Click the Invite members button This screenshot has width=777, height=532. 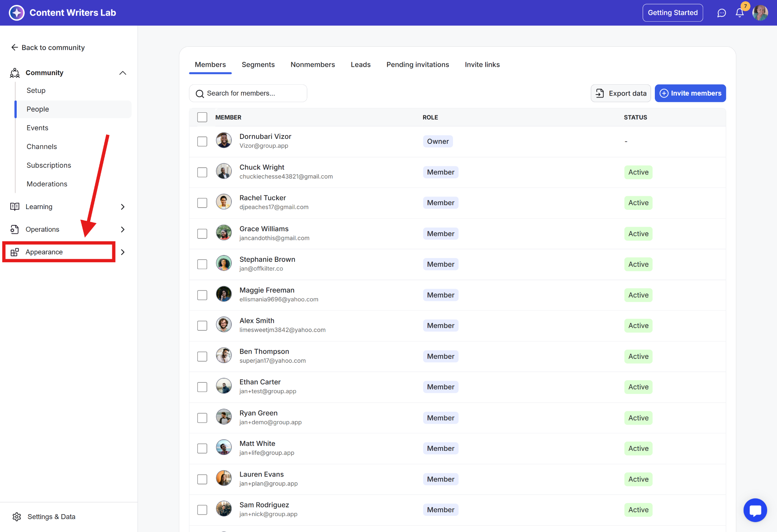click(x=690, y=93)
